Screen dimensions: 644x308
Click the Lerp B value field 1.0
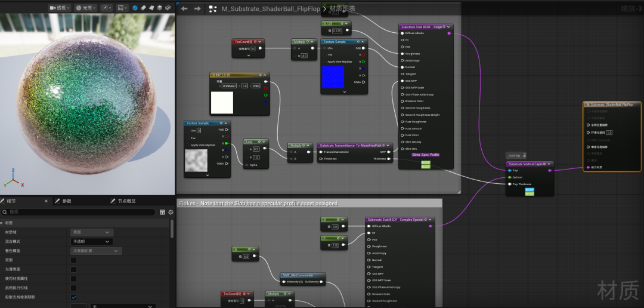coord(256,157)
